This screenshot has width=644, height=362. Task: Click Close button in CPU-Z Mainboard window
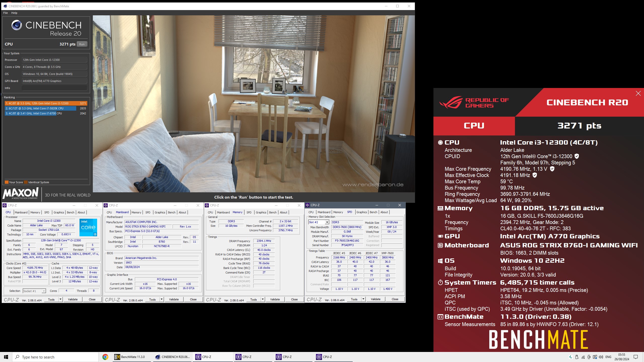click(193, 299)
